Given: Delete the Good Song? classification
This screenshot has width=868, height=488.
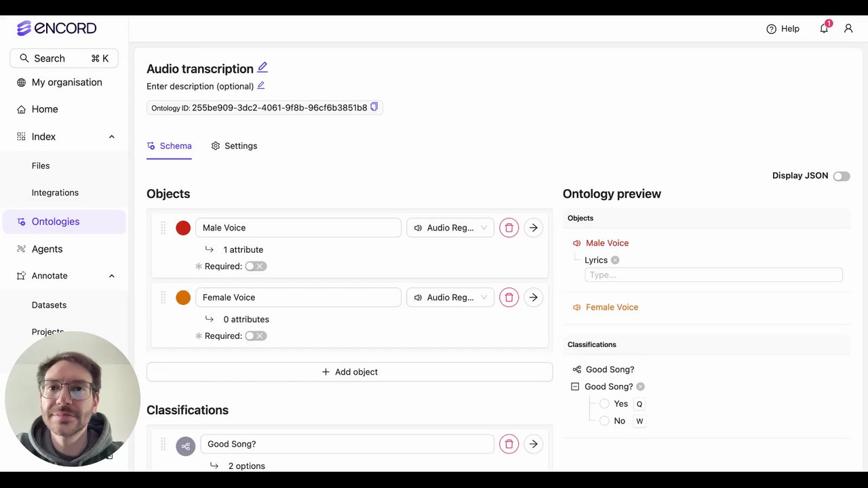Looking at the screenshot, I should 509,444.
